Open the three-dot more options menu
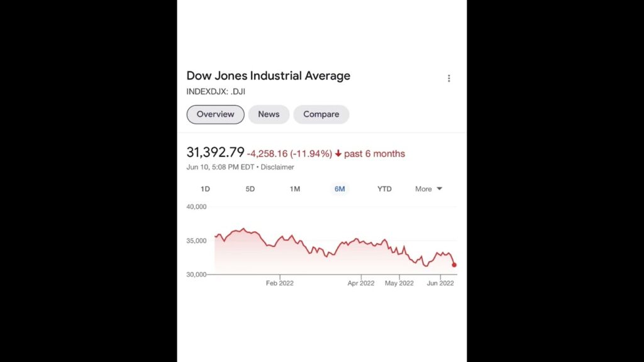The image size is (644, 362). pyautogui.click(x=448, y=79)
